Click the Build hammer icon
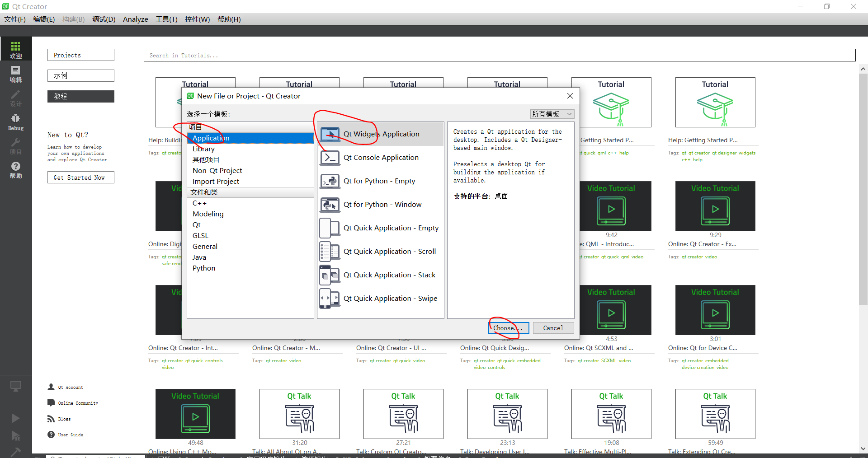Screen dimensions: 868x458 (15, 452)
